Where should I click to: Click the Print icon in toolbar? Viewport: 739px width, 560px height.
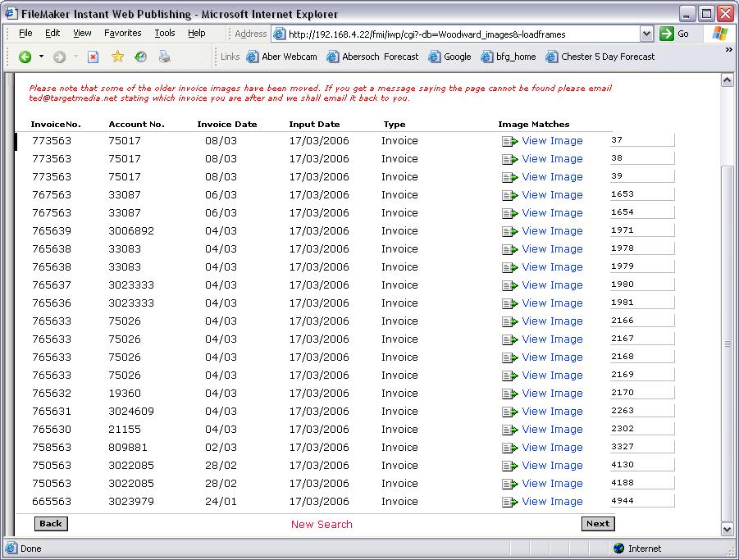coord(164,57)
